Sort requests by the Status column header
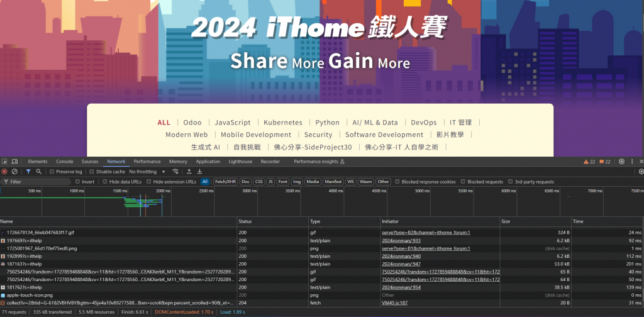 tap(273, 221)
